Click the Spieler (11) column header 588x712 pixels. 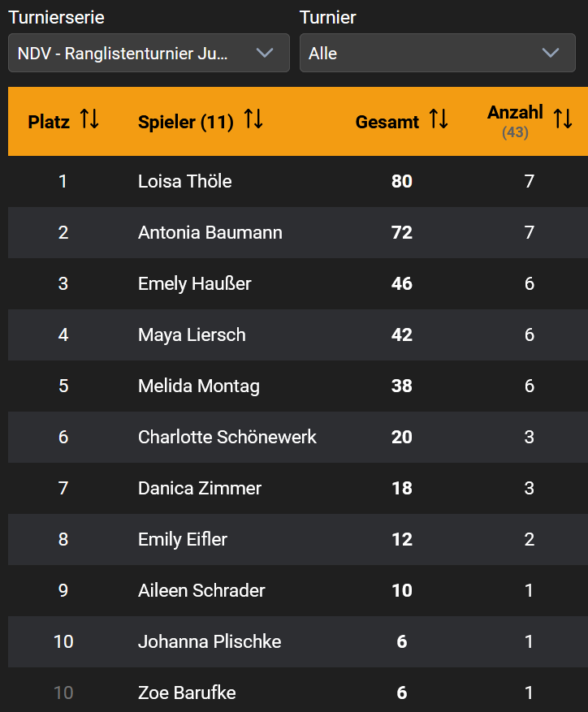pyautogui.click(x=186, y=122)
